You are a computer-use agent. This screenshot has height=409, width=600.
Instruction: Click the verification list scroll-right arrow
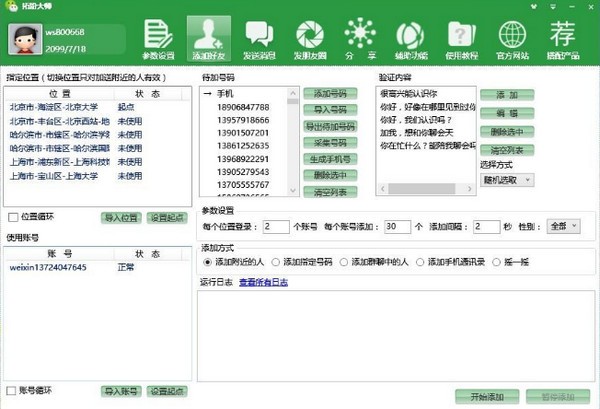point(470,189)
